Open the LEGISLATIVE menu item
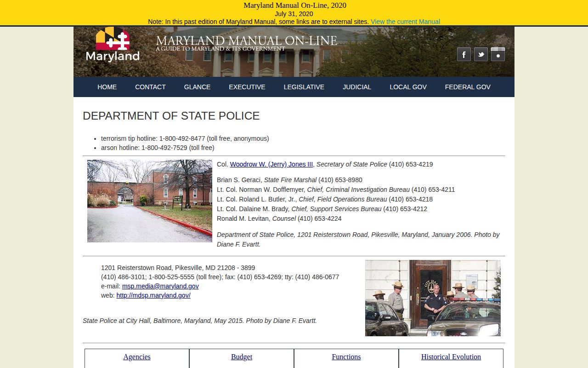Viewport: 588px width, 368px height. pyautogui.click(x=304, y=87)
